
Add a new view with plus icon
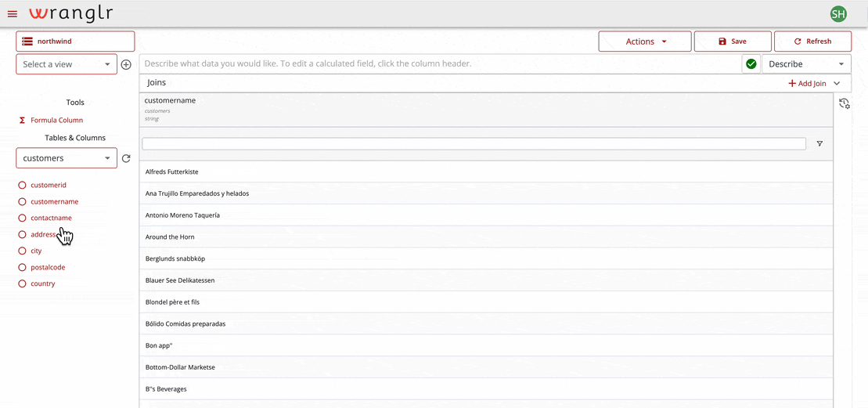click(x=126, y=64)
